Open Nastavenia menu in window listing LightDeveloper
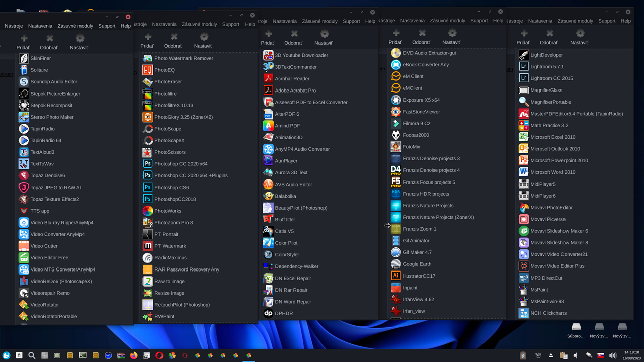 click(x=540, y=21)
